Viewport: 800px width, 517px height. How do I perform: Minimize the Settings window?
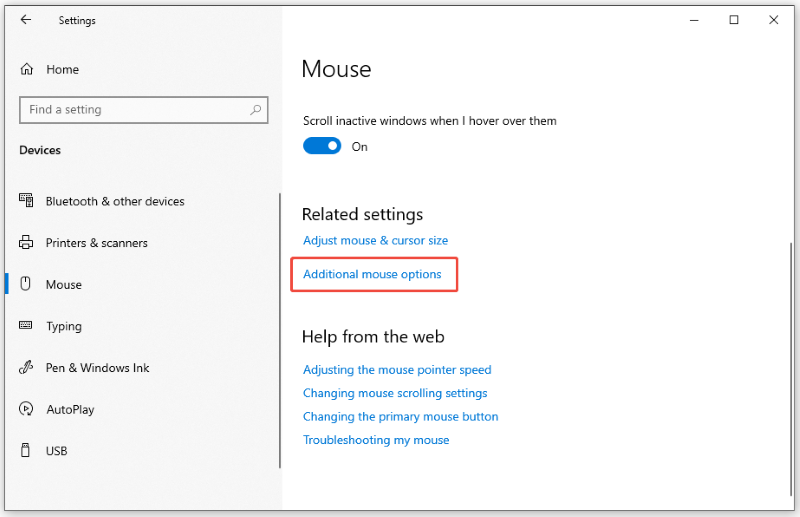tap(694, 20)
